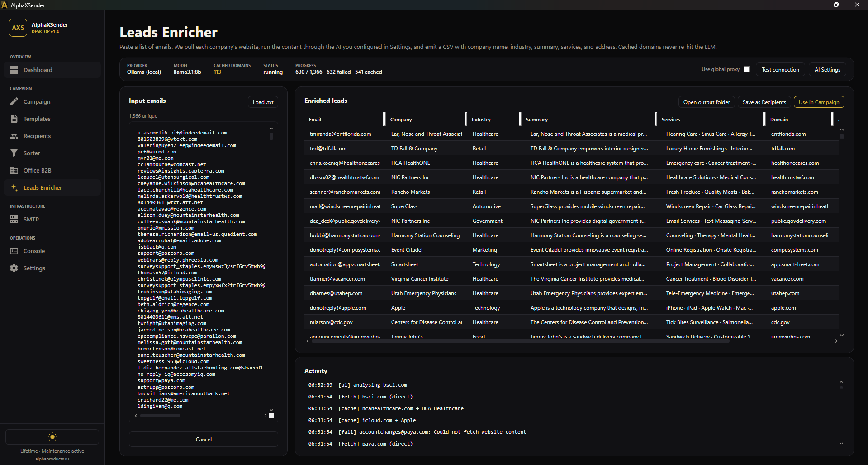Click the enriched leads horizontal scrollbar

tap(520, 341)
